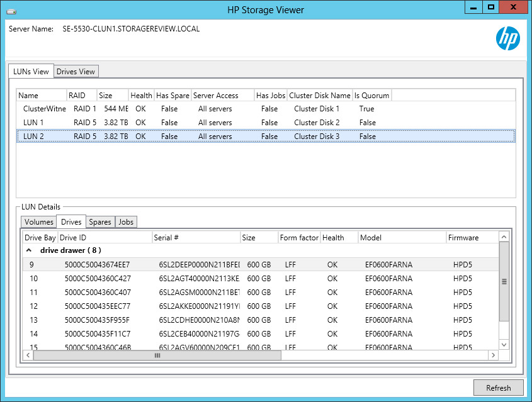
Task: Minimize the HP Storage Viewer window
Action: [x=473, y=7]
